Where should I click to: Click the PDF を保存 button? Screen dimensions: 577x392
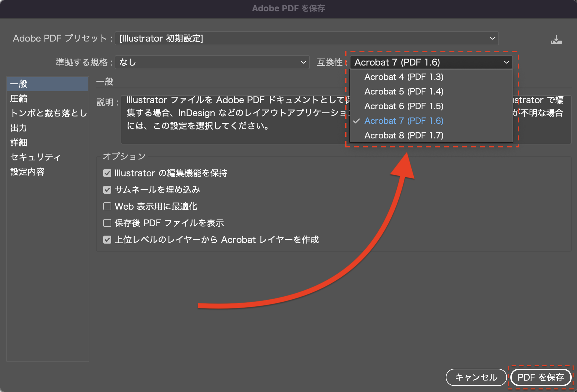(541, 377)
